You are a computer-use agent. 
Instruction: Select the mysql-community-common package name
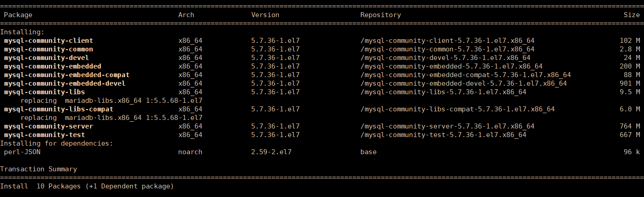click(49, 49)
